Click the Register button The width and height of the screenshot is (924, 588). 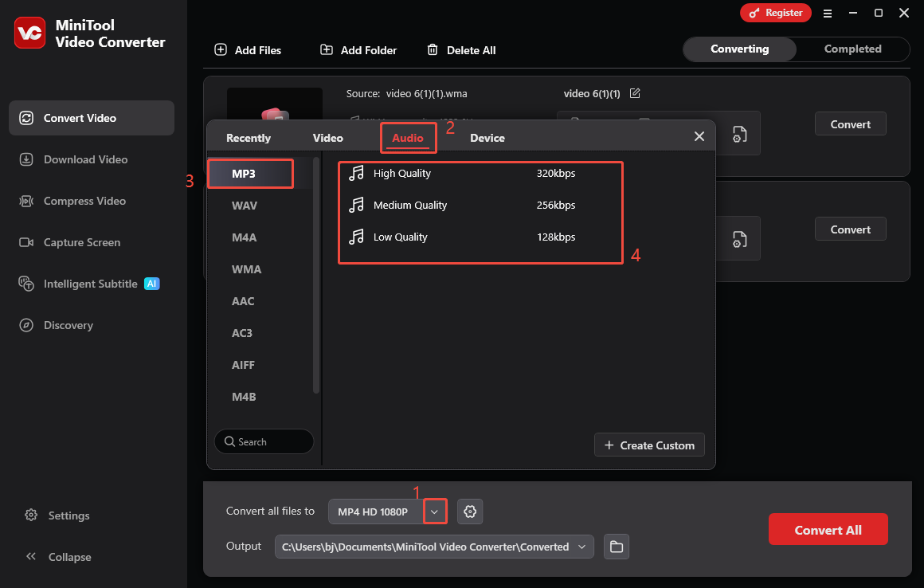pyautogui.click(x=775, y=13)
